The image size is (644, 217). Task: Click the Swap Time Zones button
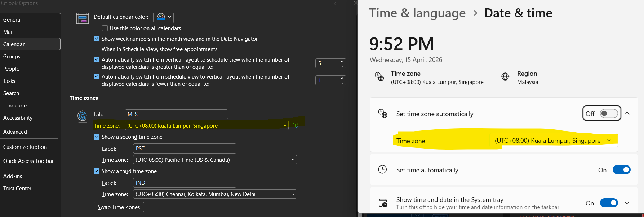click(x=119, y=207)
